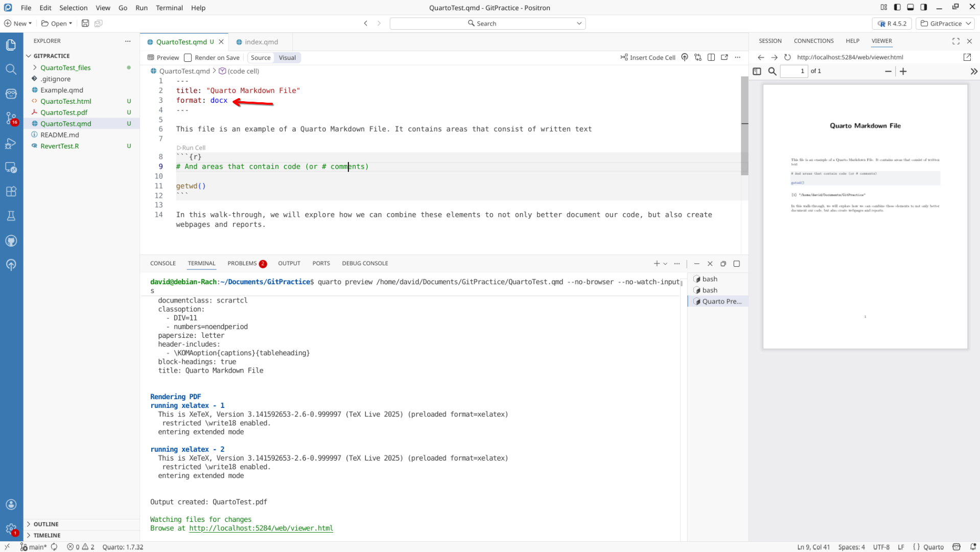Open the Extensions view in sidebar

tap(11, 192)
